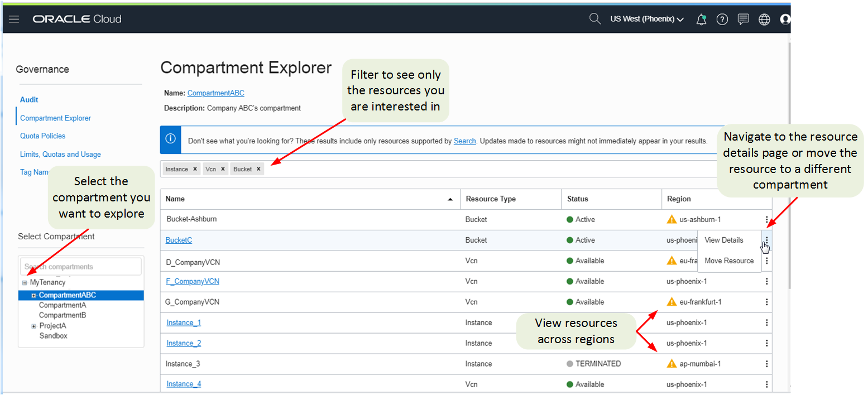Click the Region column header
868x395 pixels.
pyautogui.click(x=679, y=199)
